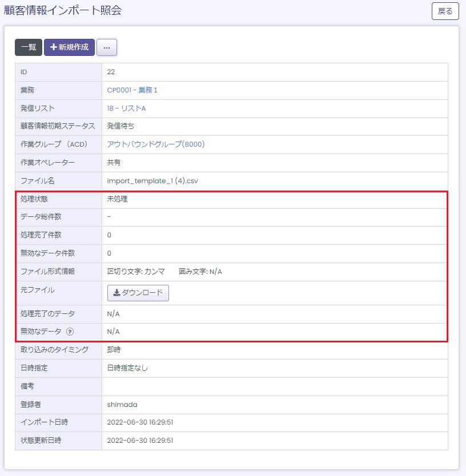Image resolution: width=466 pixels, height=476 pixels.
Task: Select the 未処理 processing status value
Action: tap(117, 199)
